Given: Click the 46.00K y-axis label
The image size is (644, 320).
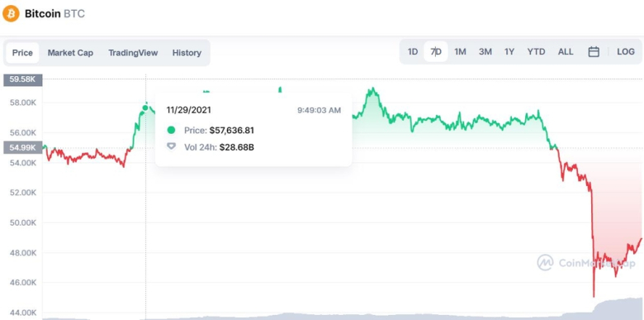Looking at the screenshot, I should [x=23, y=283].
